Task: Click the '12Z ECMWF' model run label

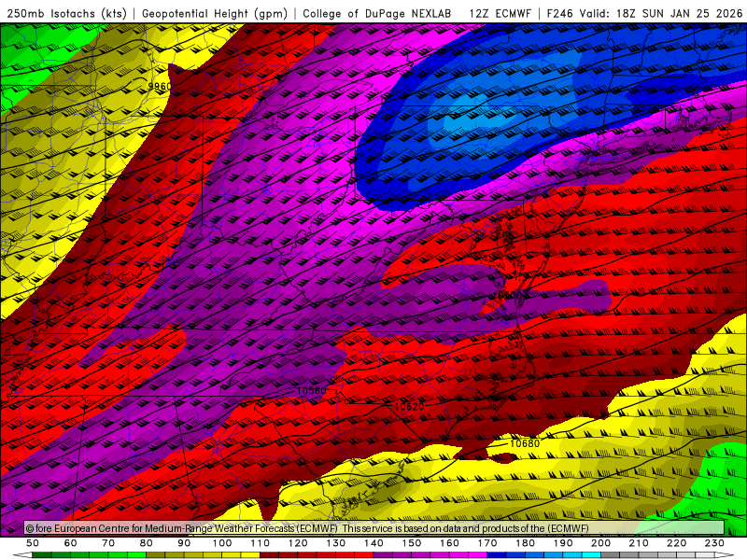Action: [x=500, y=14]
